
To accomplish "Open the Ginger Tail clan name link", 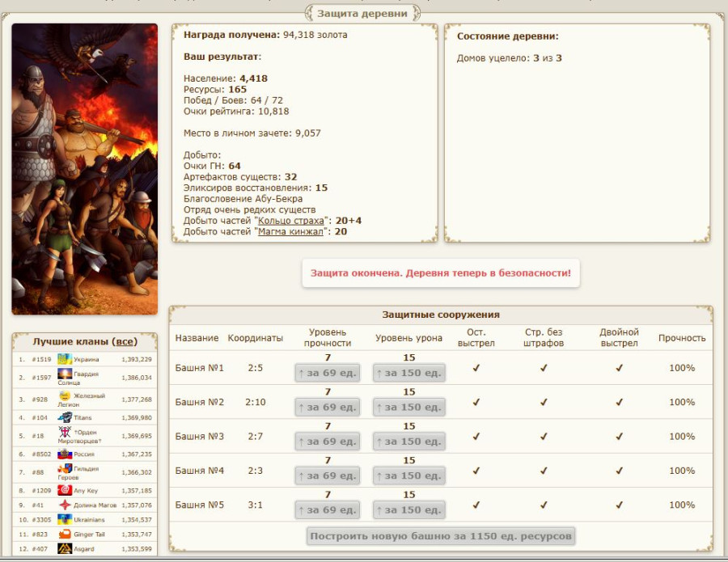I will 89,535.
